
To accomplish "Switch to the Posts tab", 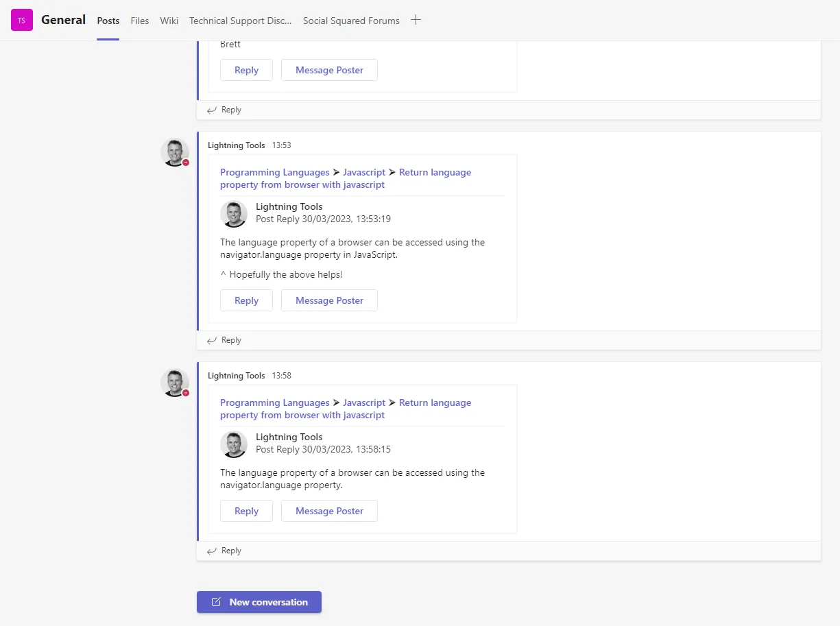I will pyautogui.click(x=108, y=21).
